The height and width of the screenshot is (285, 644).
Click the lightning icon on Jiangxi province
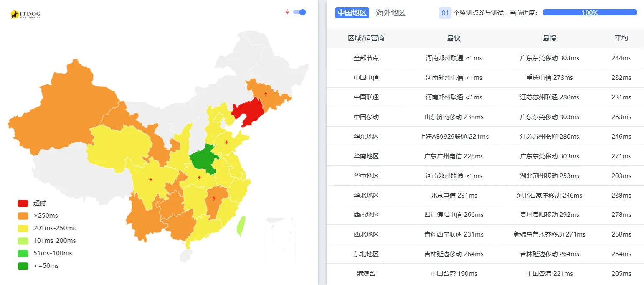pyautogui.click(x=214, y=198)
